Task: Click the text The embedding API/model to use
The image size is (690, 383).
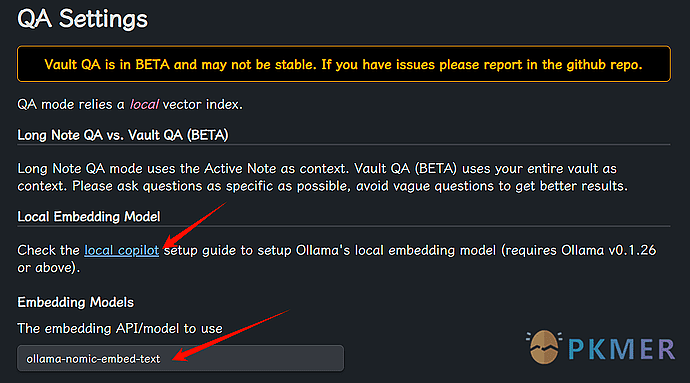Action: pos(120,328)
